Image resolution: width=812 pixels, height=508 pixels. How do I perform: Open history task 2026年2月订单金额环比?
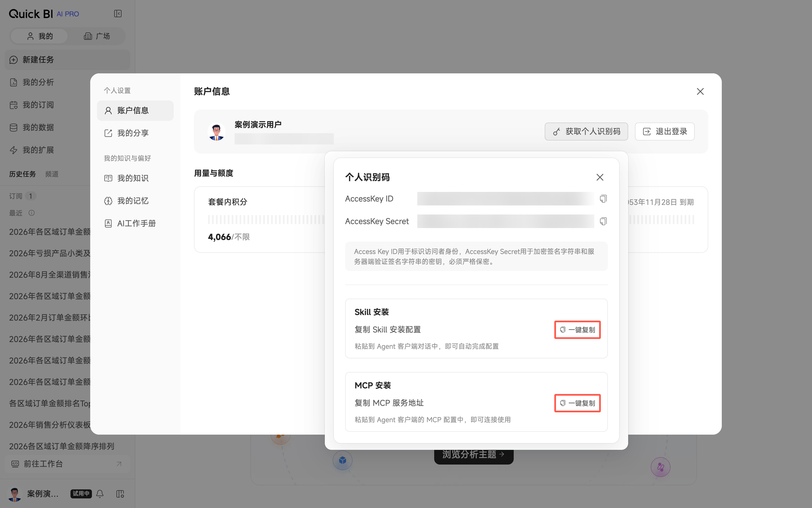point(50,317)
